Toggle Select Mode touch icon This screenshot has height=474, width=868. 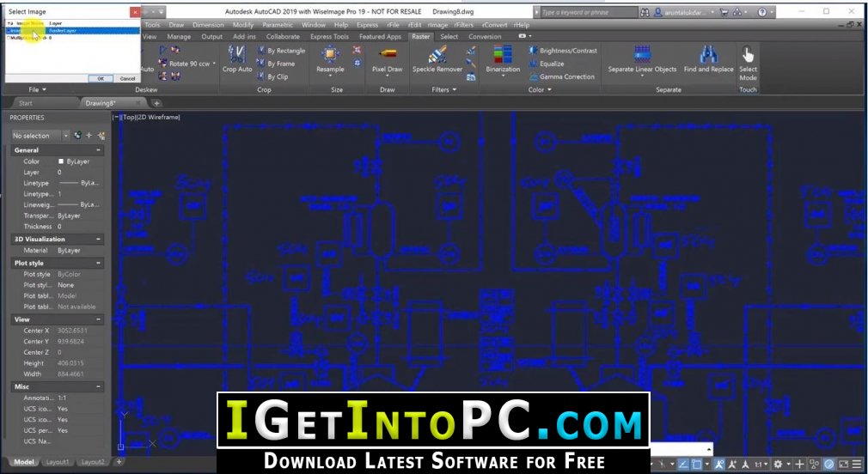pyautogui.click(x=748, y=54)
